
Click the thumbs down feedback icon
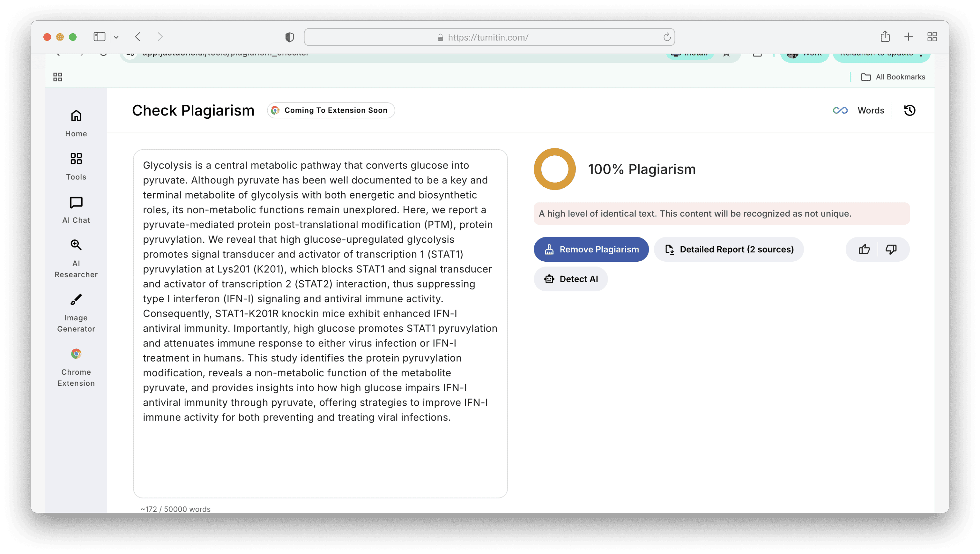coord(891,249)
